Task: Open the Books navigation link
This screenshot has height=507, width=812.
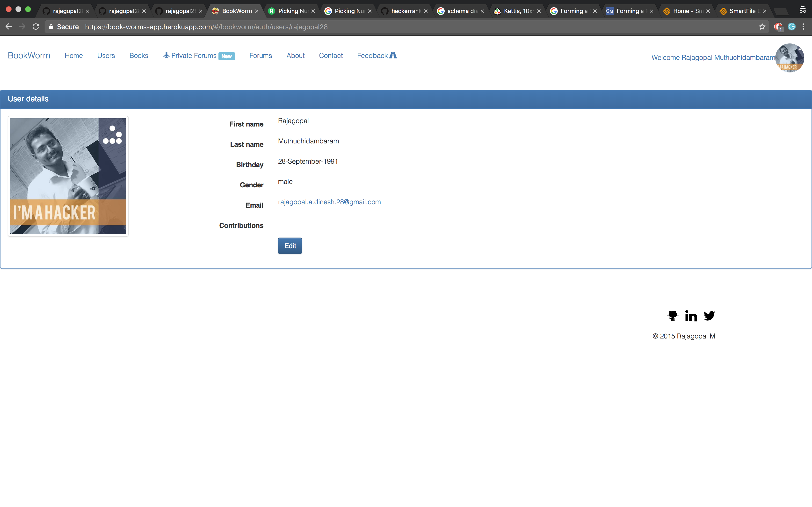Action: coord(138,56)
